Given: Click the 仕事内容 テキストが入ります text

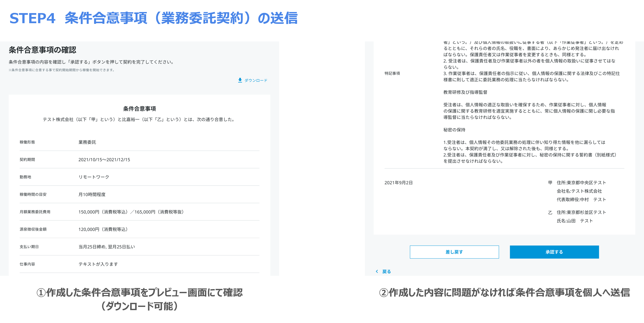Looking at the screenshot, I should click(98, 264).
